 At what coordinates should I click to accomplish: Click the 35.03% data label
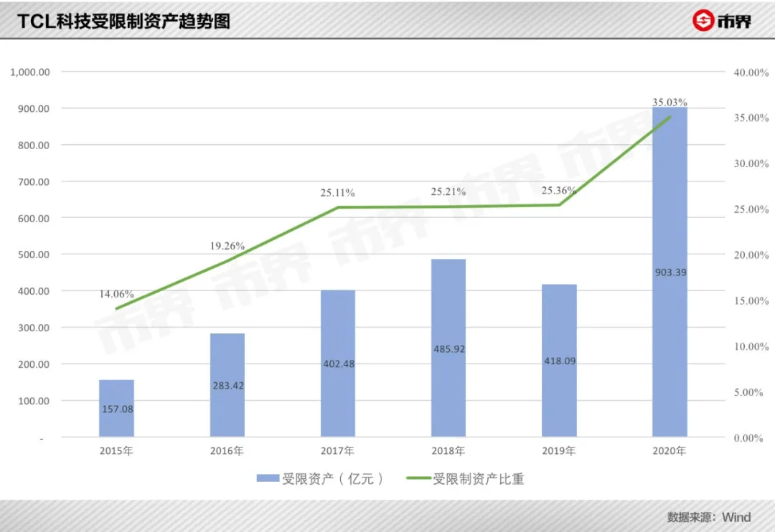[670, 103]
